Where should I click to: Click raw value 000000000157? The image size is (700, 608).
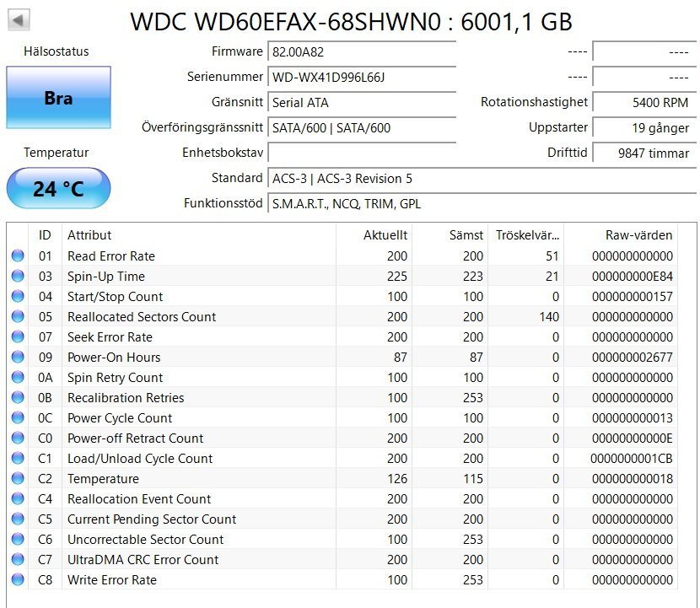[633, 297]
